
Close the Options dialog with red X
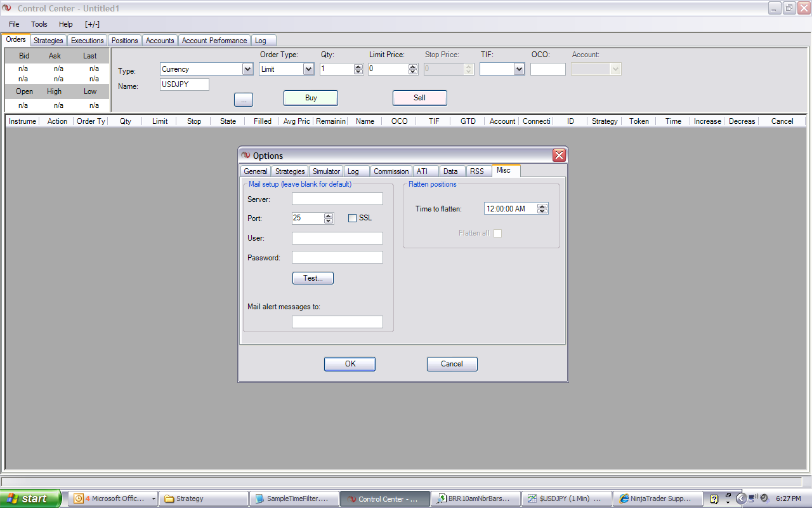[x=559, y=156]
